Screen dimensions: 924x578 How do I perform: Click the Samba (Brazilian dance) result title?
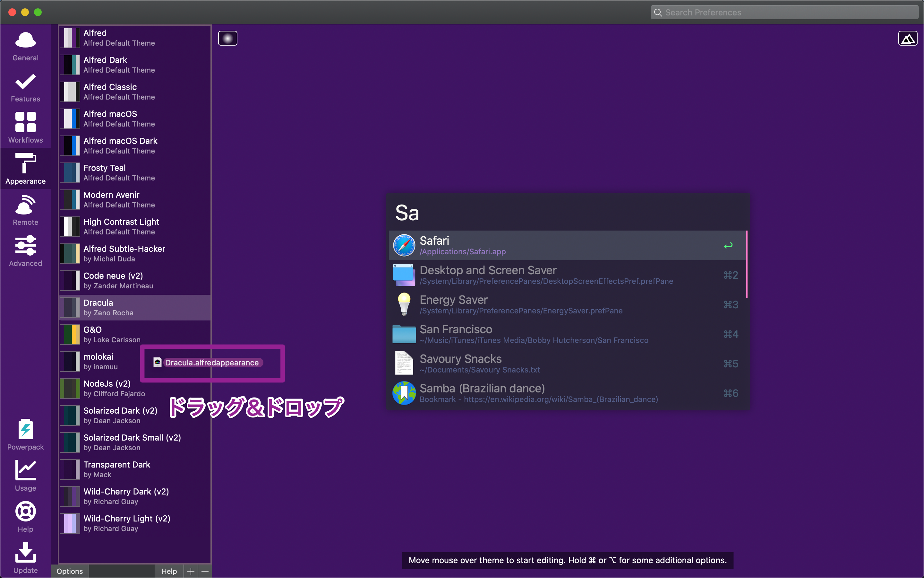pyautogui.click(x=482, y=389)
